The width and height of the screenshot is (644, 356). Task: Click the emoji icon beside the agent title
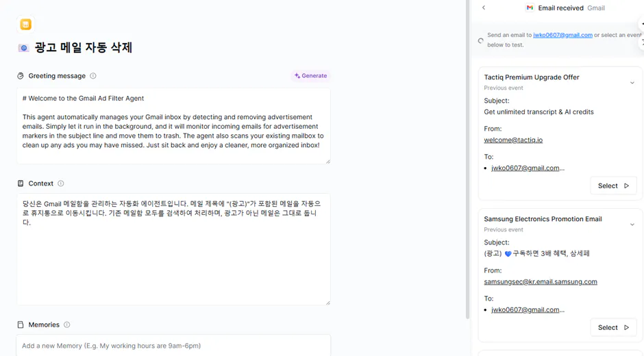click(24, 48)
